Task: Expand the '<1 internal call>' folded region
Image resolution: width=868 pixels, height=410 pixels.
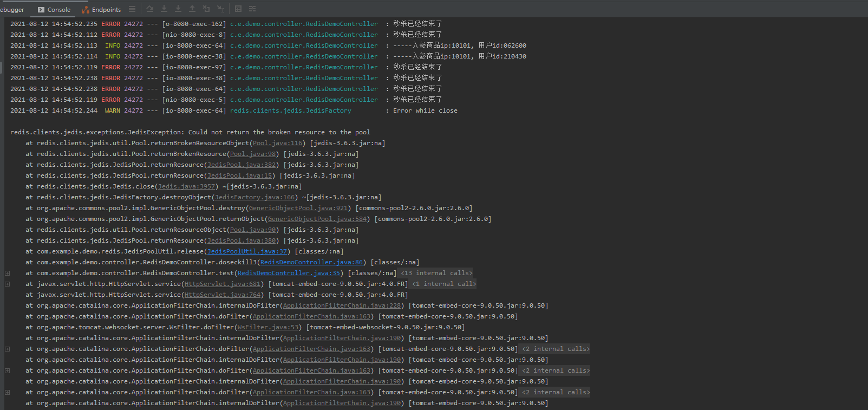Action: [443, 284]
